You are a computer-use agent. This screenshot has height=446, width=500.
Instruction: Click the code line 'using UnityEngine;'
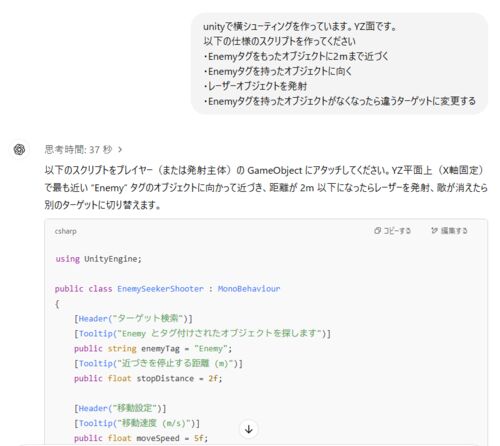99,259
